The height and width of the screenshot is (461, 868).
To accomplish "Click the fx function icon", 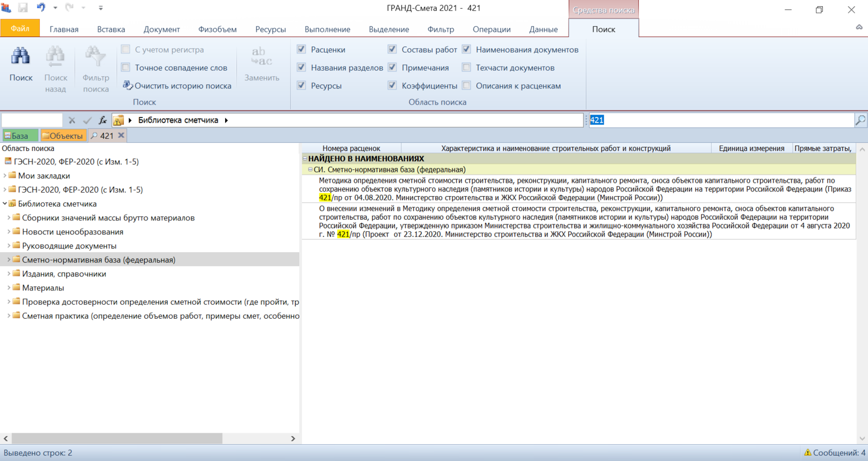I will (x=103, y=120).
